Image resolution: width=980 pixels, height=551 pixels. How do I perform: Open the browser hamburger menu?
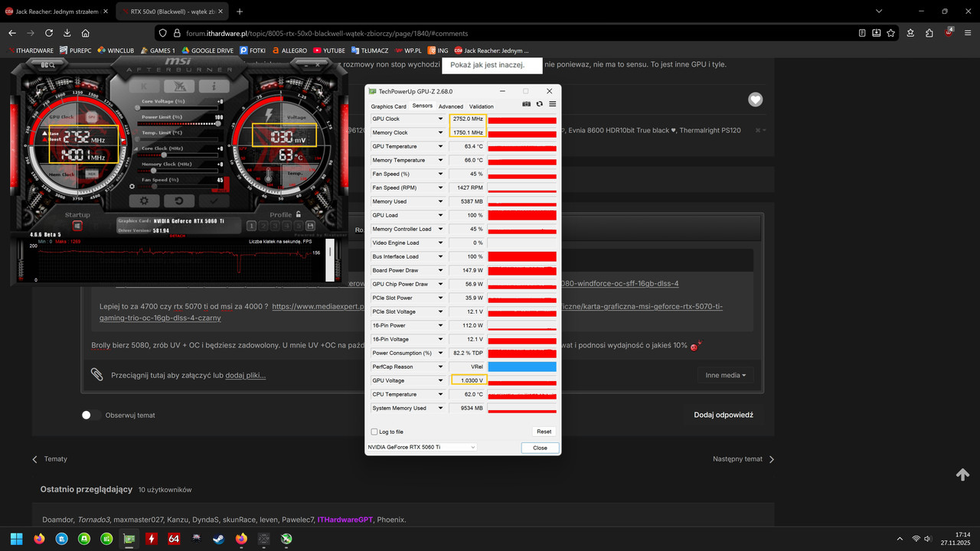tap(968, 33)
